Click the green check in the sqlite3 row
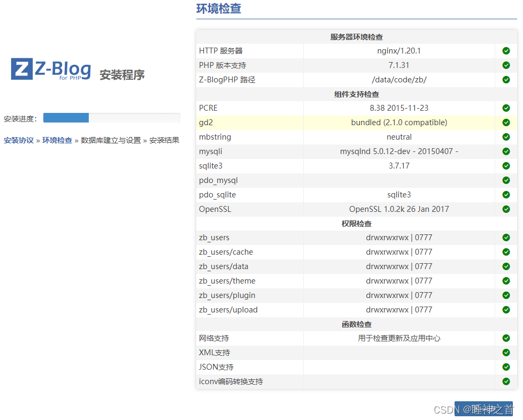The image size is (523, 420). (x=506, y=166)
